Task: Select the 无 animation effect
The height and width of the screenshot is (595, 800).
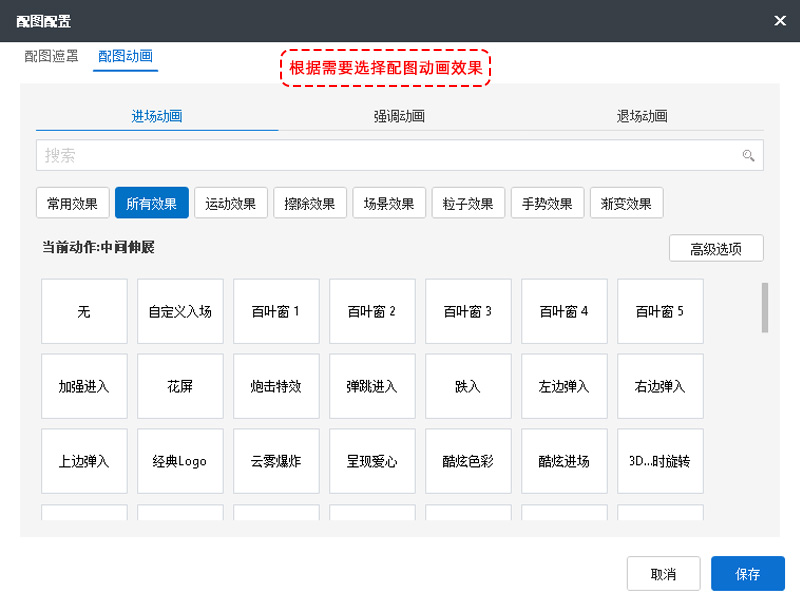Action: pos(84,311)
